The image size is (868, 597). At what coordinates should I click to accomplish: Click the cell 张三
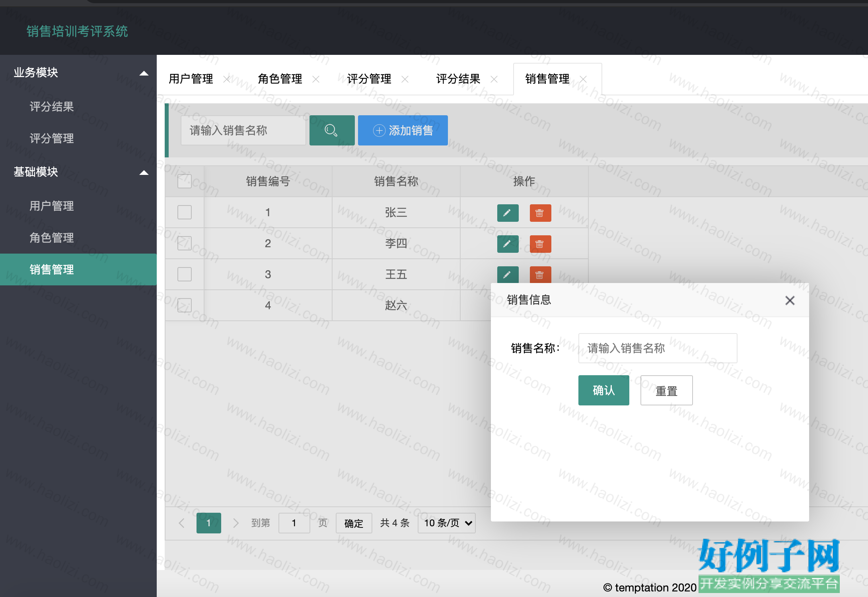[x=396, y=212]
